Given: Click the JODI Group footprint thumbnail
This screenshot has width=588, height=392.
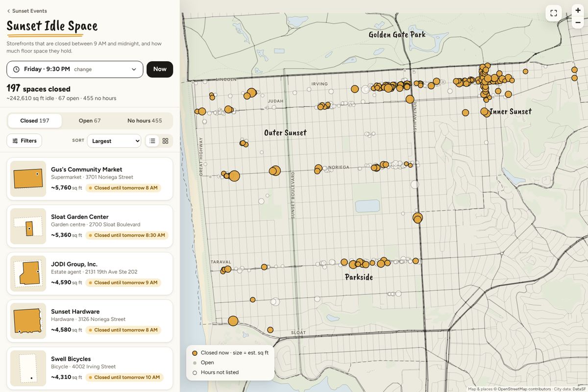Looking at the screenshot, I should tap(28, 274).
